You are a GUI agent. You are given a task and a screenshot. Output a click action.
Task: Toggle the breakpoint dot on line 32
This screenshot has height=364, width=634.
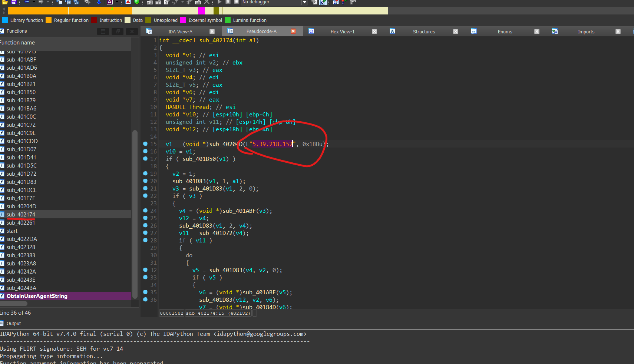point(145,270)
